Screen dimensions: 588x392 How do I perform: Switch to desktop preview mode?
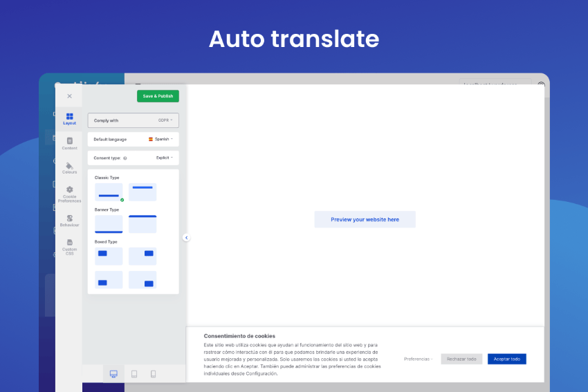(x=113, y=374)
